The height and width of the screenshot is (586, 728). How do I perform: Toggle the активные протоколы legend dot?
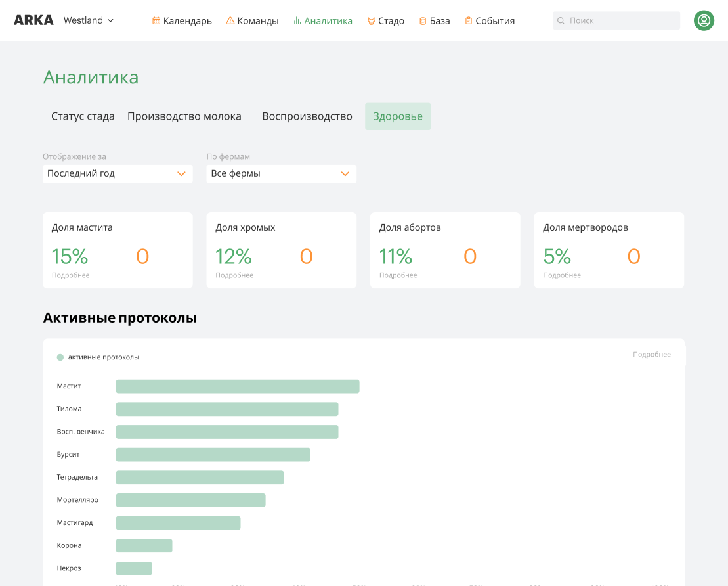click(60, 357)
